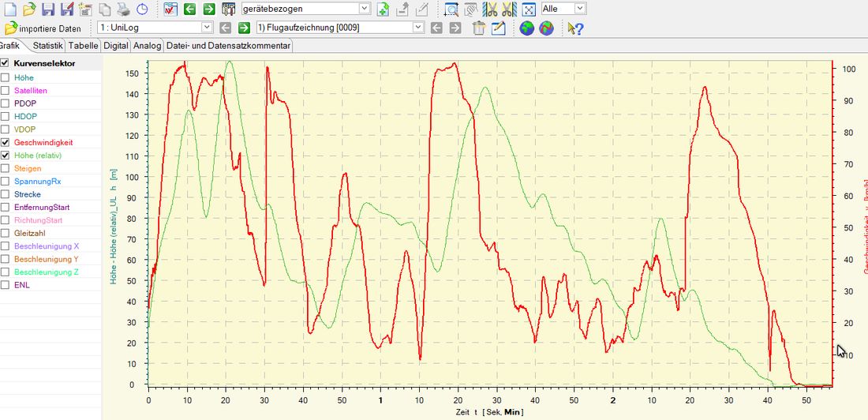The width and height of the screenshot is (868, 420).
Task: Click the 'importiere Daten' button
Action: pos(43,28)
